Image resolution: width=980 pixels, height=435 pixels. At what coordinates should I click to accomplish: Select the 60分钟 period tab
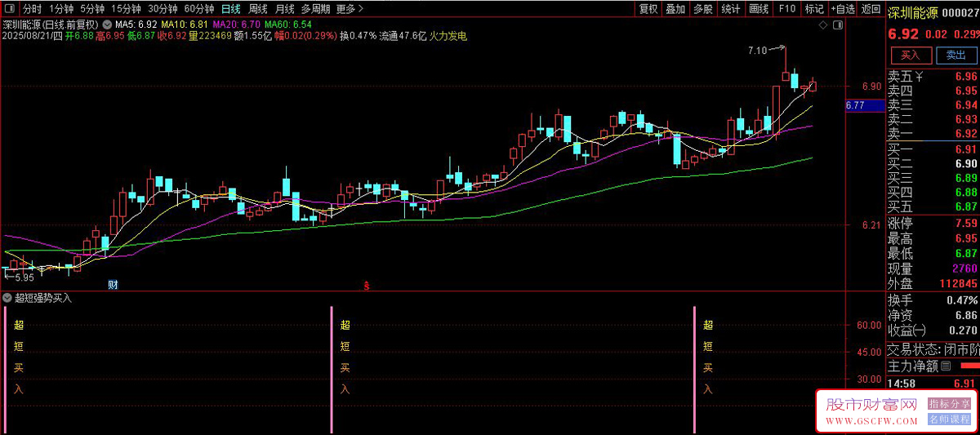(199, 9)
